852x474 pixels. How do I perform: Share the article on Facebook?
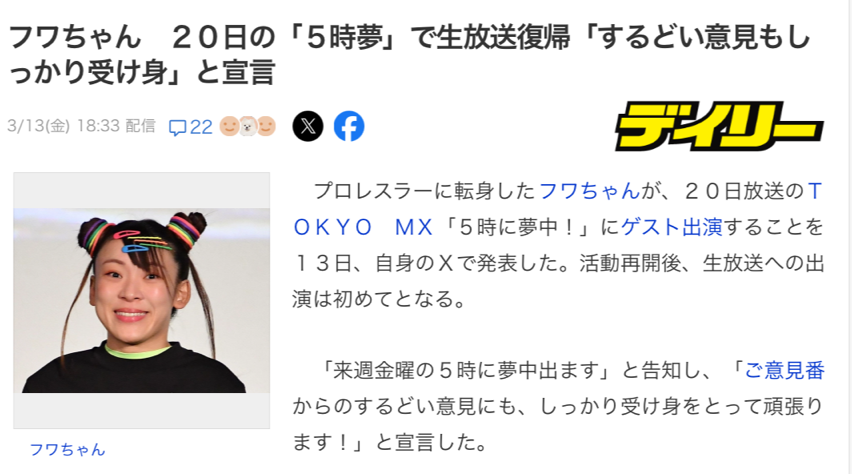click(x=349, y=126)
